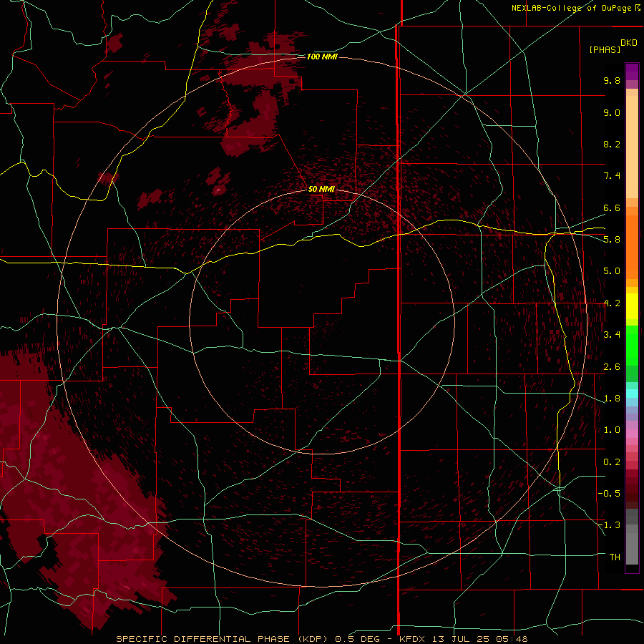This screenshot has width=644, height=644.
Task: Click the 13 JUL 25 05:48 timestamp
Action: (480, 639)
